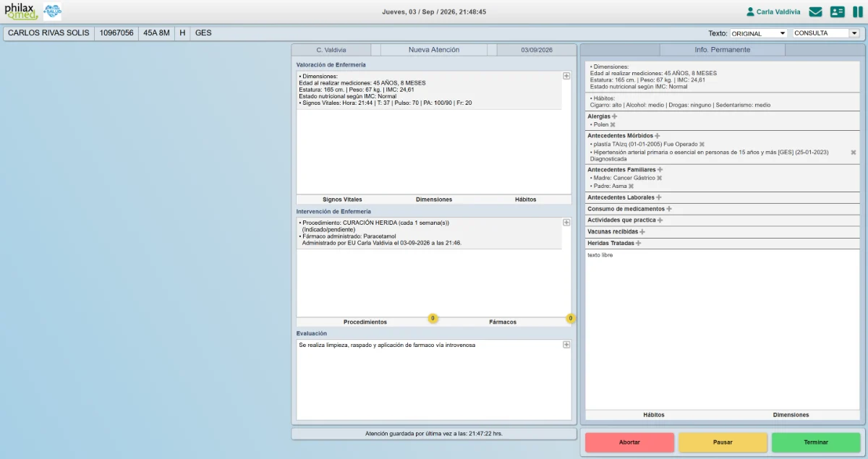Click the green Terminar button

(x=816, y=442)
